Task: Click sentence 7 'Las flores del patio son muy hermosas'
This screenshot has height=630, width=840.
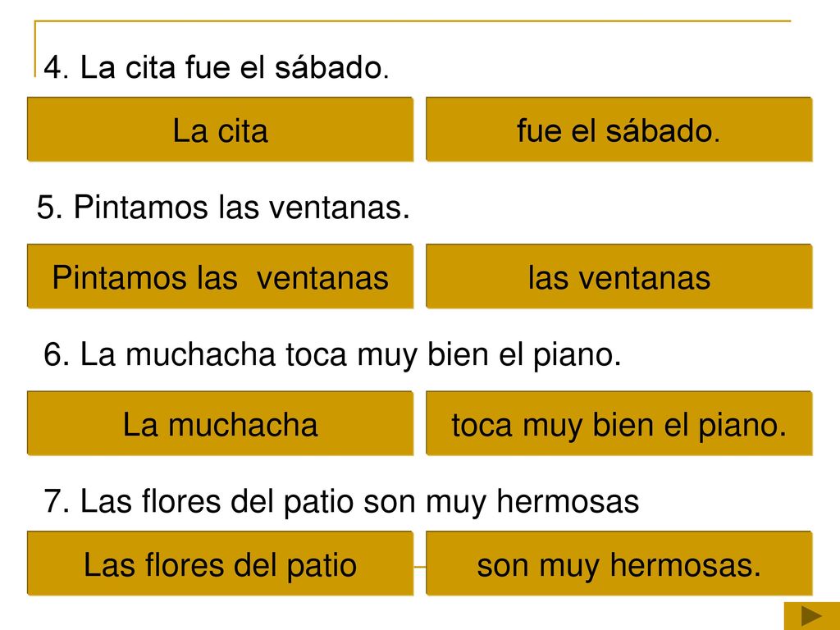Action: pos(341,502)
